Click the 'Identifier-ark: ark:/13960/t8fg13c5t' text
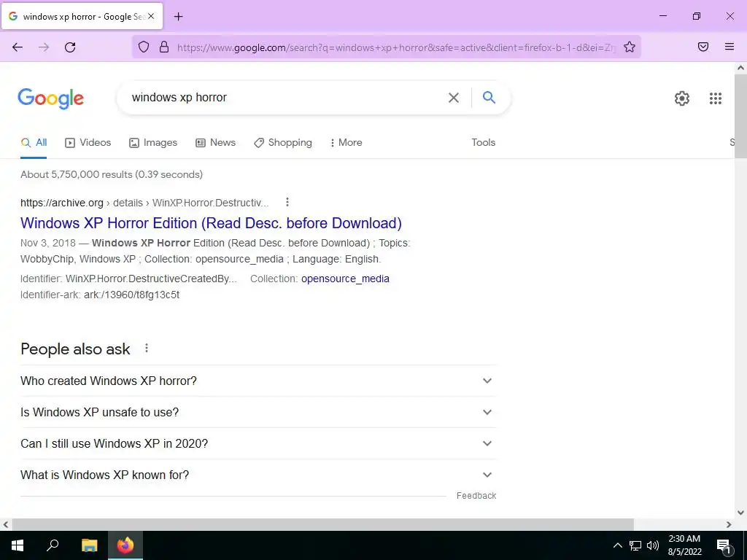Screen dimensions: 747x560 coord(100,295)
